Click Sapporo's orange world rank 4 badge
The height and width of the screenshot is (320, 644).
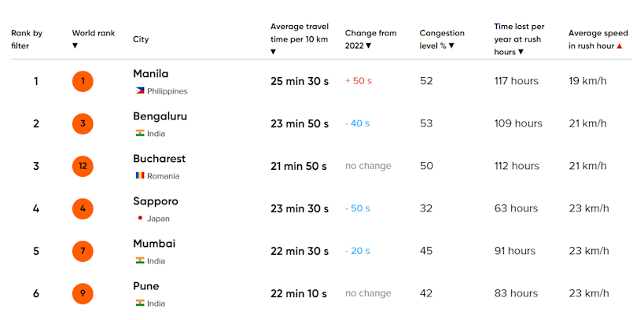click(x=83, y=208)
